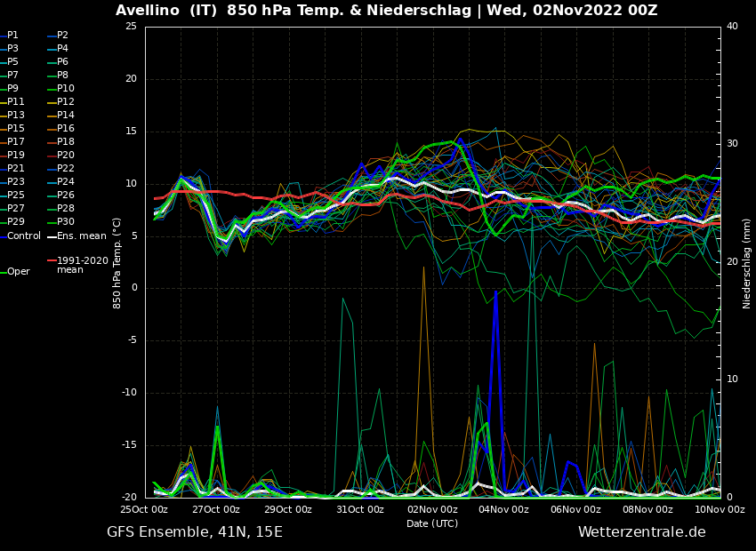Click the P1 legend entry
Viewport: 756px width, 551px height.
tap(12, 36)
